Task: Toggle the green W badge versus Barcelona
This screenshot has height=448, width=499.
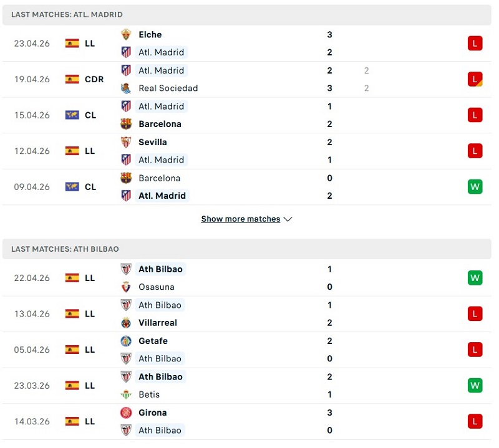Action: coord(475,186)
